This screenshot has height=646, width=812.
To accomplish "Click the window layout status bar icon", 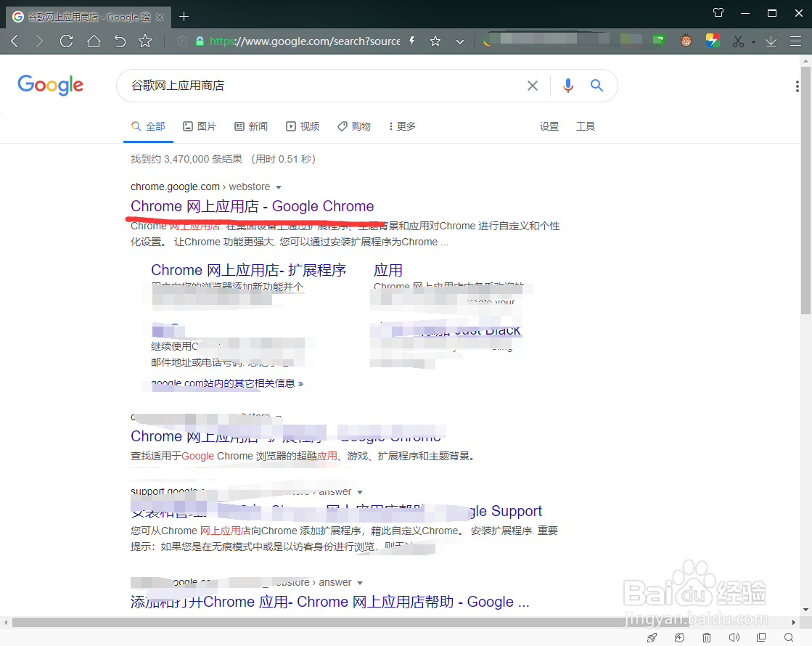I will pos(761,637).
